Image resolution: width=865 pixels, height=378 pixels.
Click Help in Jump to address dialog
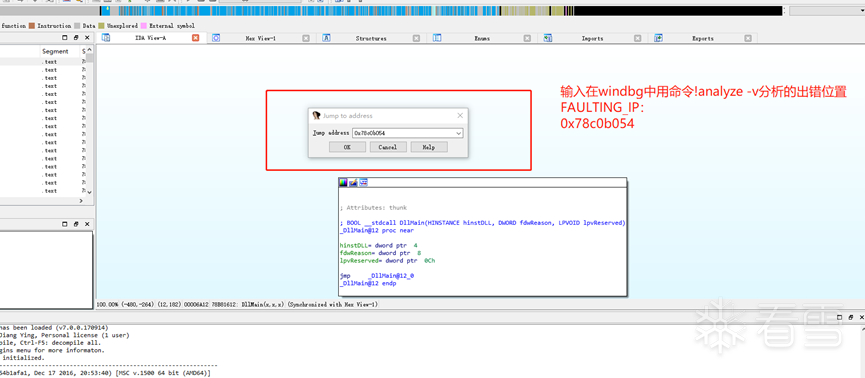(x=429, y=147)
